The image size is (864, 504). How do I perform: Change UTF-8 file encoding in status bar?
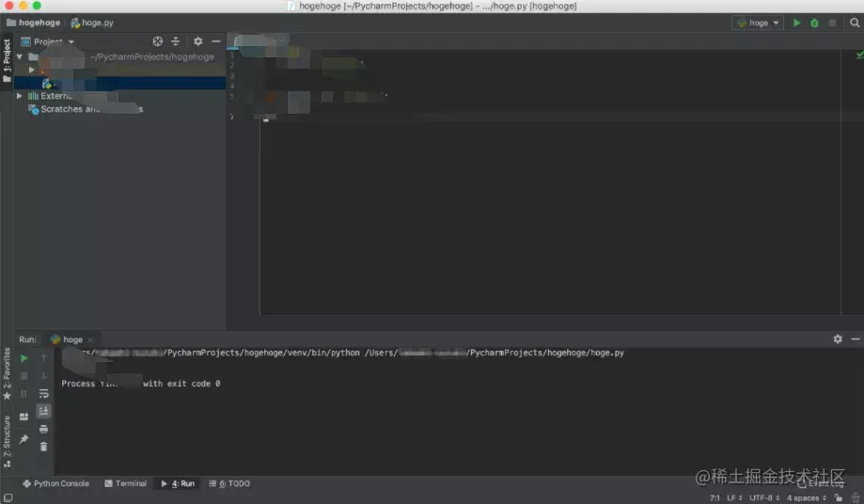click(764, 498)
